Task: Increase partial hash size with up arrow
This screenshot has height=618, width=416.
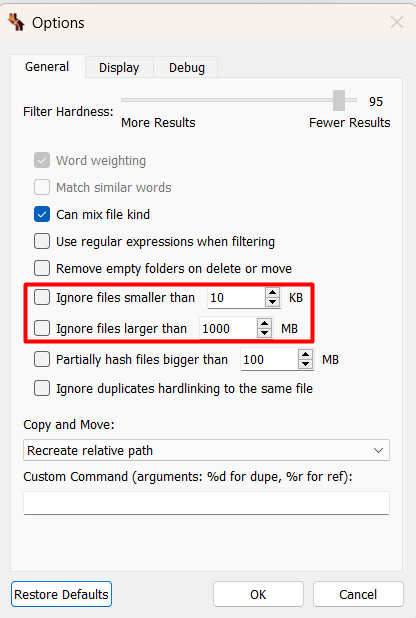Action: coord(306,354)
